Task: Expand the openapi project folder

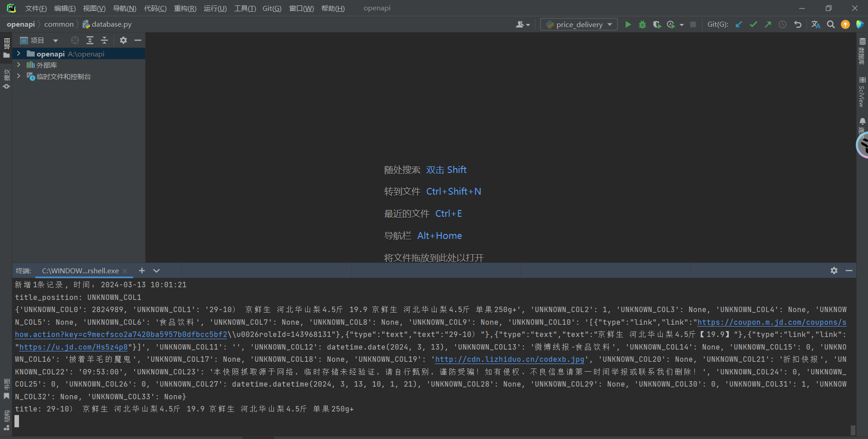Action: [x=19, y=53]
